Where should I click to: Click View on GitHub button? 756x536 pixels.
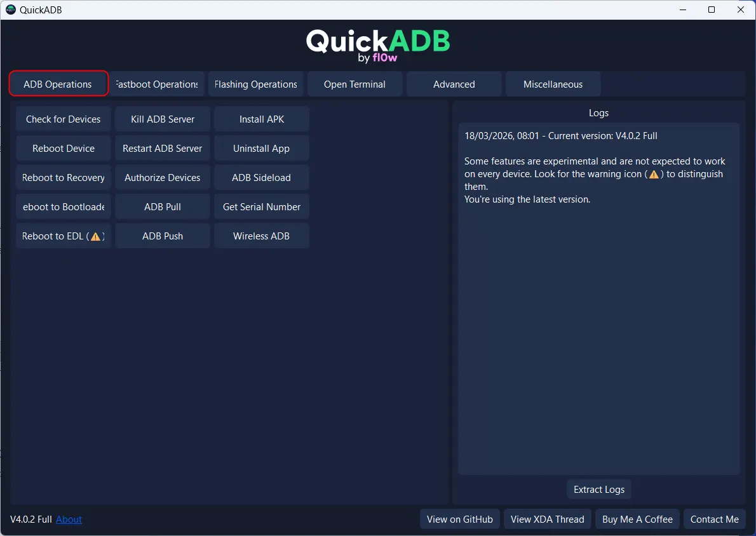pyautogui.click(x=460, y=519)
